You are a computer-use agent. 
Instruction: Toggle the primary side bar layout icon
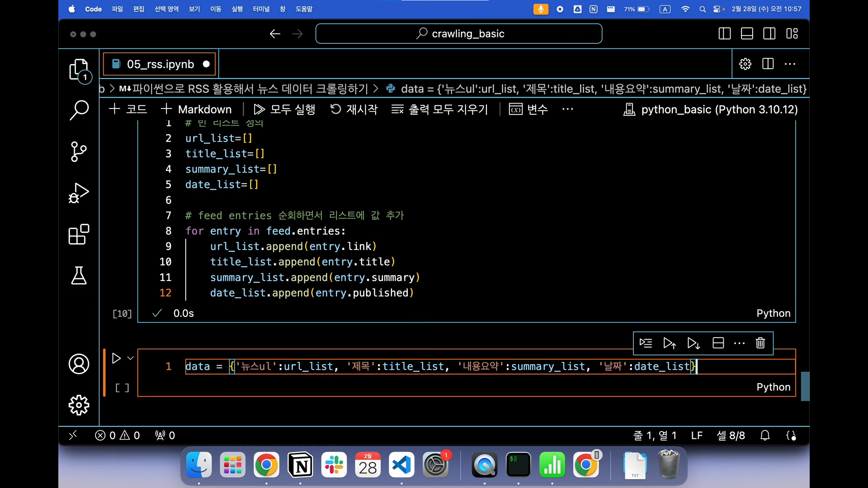[x=724, y=34]
